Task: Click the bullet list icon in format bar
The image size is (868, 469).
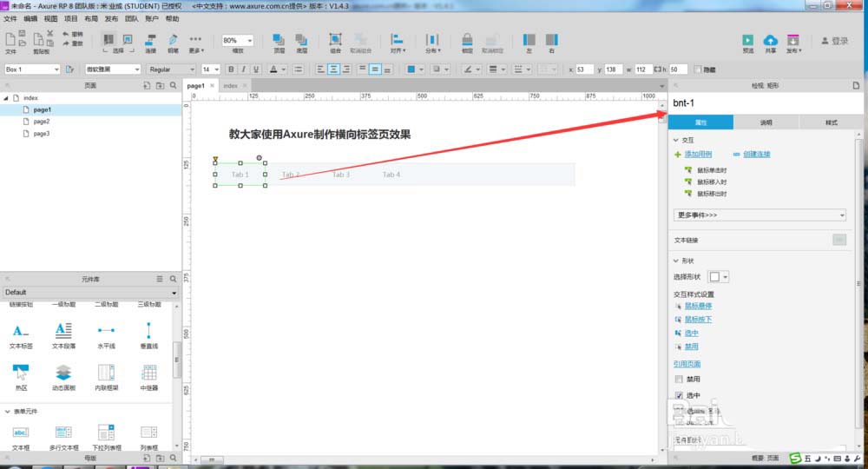Action: 299,69
